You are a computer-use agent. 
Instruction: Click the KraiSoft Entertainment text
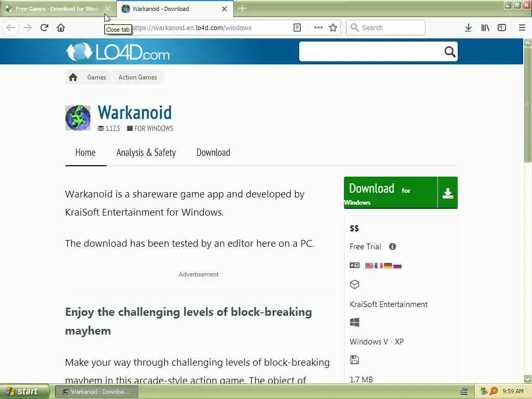(x=389, y=304)
